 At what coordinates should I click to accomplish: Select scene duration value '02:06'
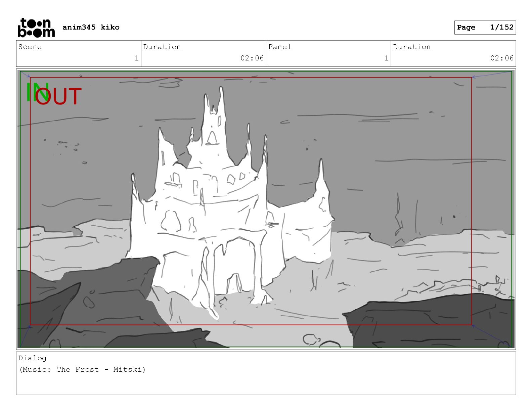[x=252, y=58]
